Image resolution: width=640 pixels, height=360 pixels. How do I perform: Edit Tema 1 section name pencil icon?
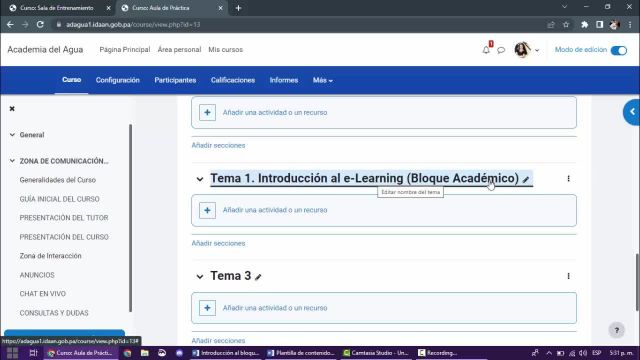tap(526, 179)
